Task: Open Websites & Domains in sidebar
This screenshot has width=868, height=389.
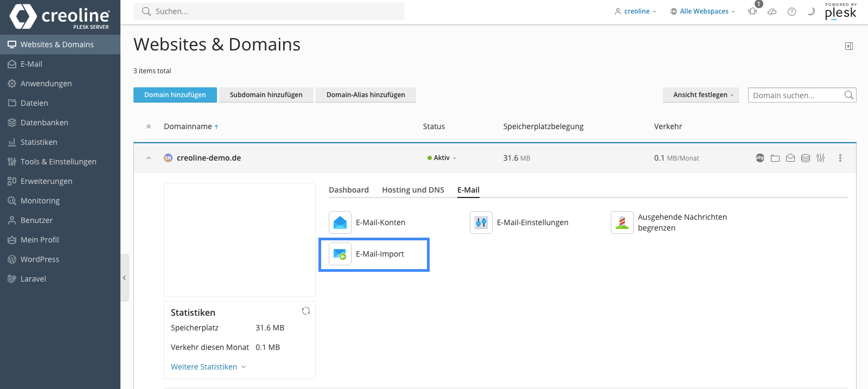Action: pyautogui.click(x=60, y=44)
